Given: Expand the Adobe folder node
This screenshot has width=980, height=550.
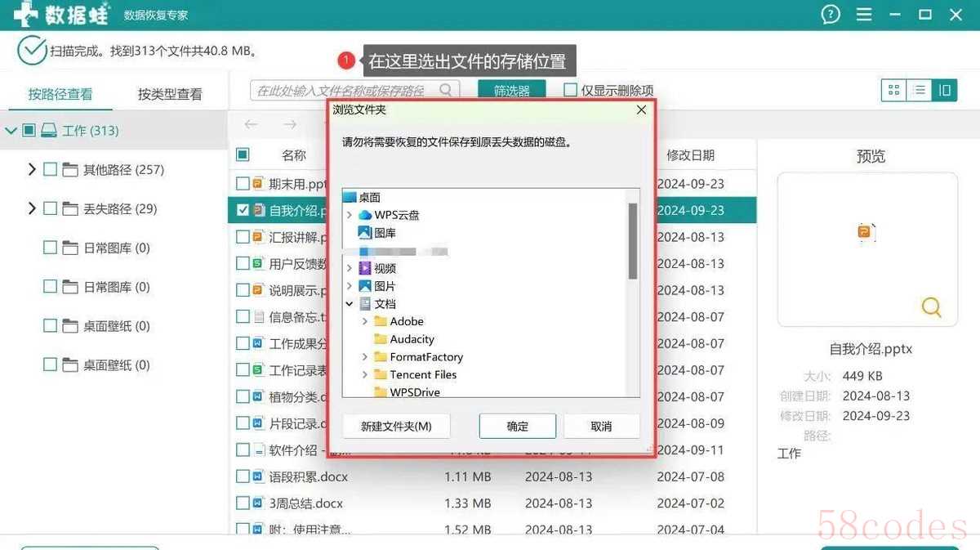Looking at the screenshot, I should tap(365, 322).
